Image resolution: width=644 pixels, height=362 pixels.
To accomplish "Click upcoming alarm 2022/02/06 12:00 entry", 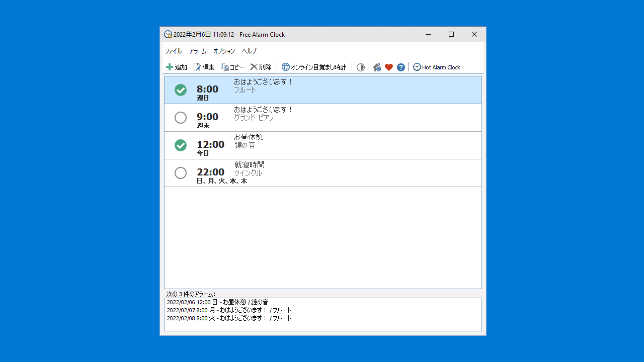I will click(x=217, y=302).
